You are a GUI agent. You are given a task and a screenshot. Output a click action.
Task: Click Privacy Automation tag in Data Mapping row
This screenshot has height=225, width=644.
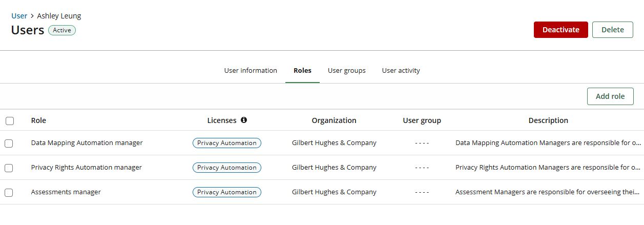click(227, 143)
